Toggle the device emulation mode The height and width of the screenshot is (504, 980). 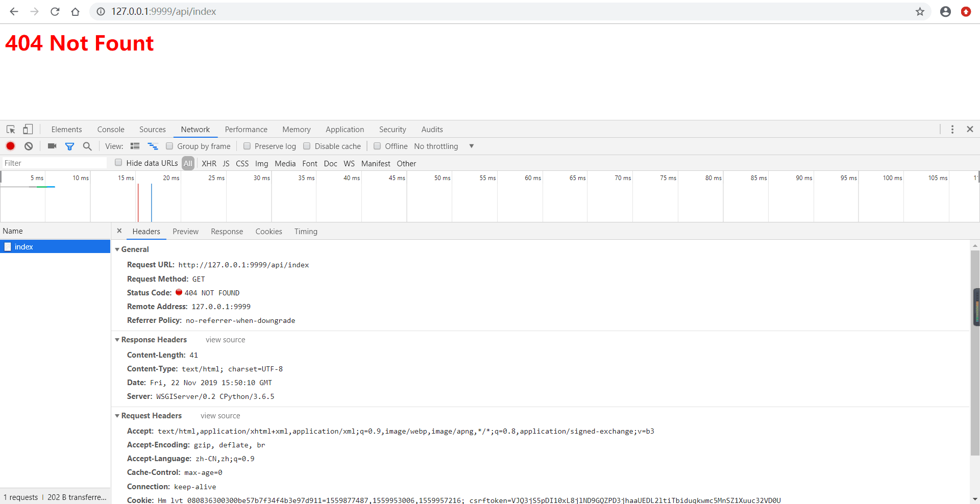(28, 129)
